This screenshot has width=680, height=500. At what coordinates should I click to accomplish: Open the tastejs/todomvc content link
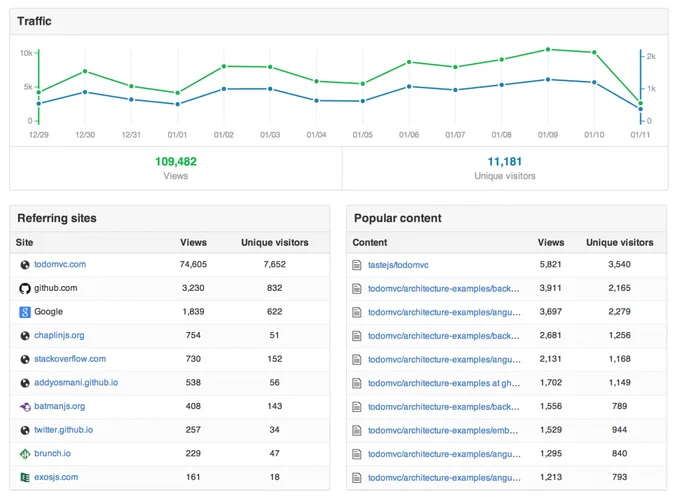click(x=398, y=265)
